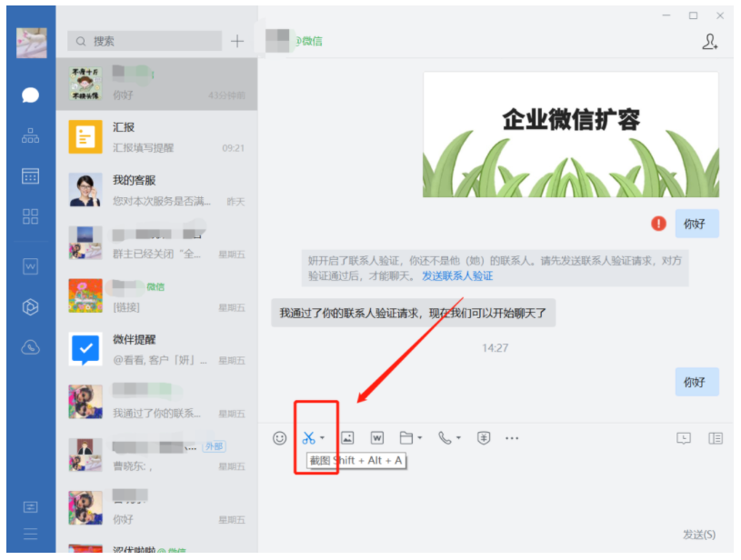
Task: Open the Docs W icon in sidebar
Action: [30, 266]
